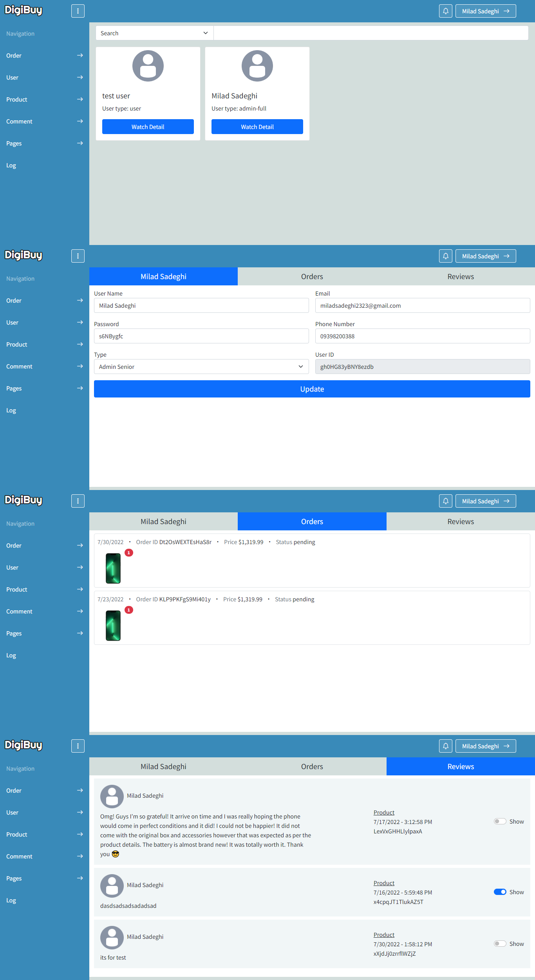The height and width of the screenshot is (980, 535).
Task: Click Milad Sadeghi logout button on Reviews screen
Action: click(486, 746)
